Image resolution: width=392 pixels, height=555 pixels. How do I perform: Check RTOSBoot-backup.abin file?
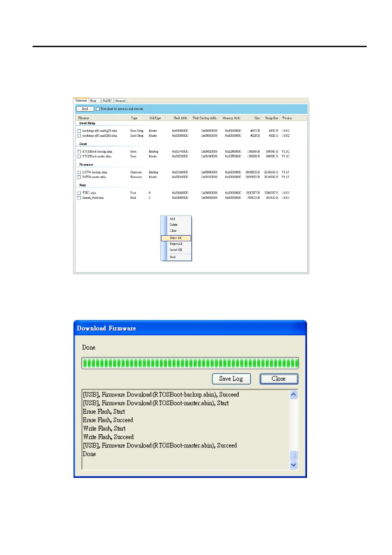pyautogui.click(x=79, y=152)
